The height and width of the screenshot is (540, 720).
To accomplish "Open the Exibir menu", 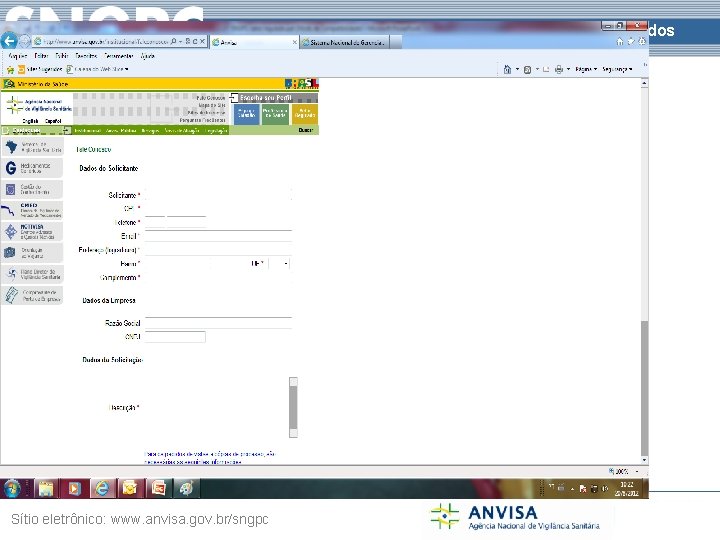I will pyautogui.click(x=62, y=56).
